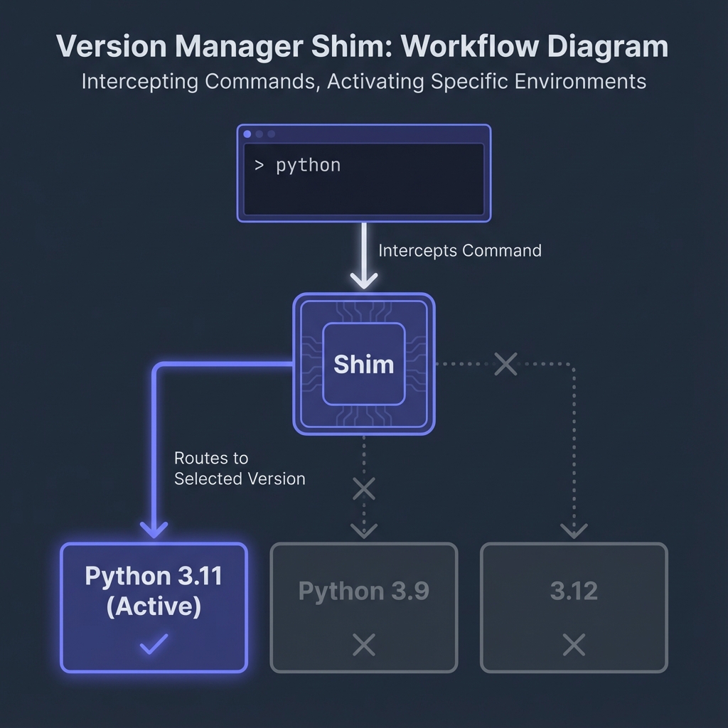728x728 pixels.
Task: Click the arrowhead pointing into the 3.12 box
Action: click(x=574, y=530)
